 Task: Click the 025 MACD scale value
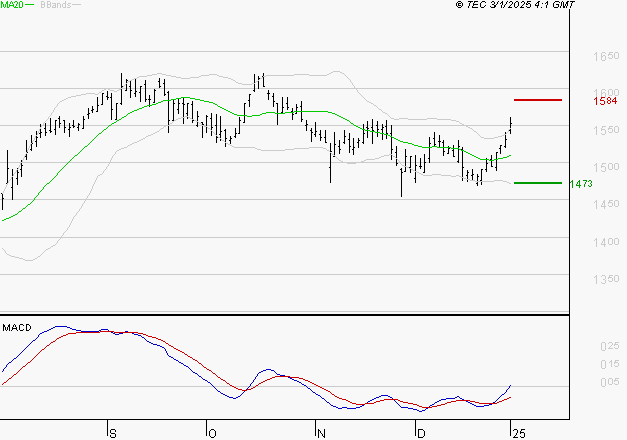coord(610,346)
